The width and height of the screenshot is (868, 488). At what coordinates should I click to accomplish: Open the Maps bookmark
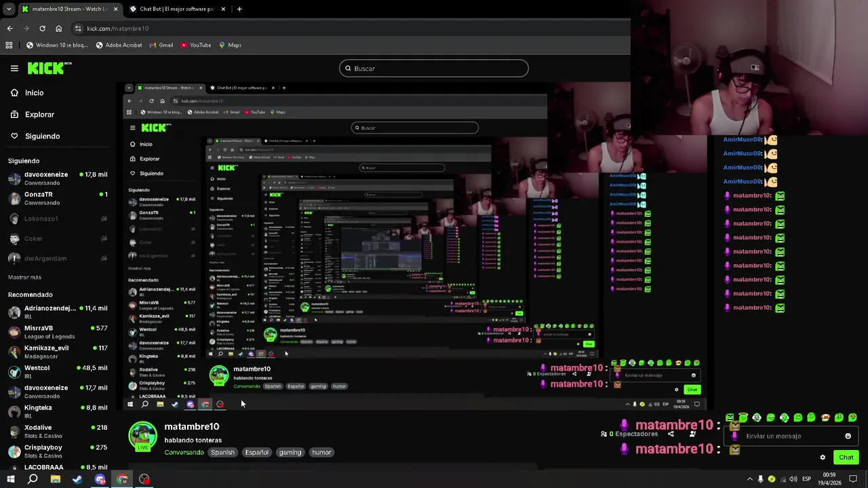230,45
